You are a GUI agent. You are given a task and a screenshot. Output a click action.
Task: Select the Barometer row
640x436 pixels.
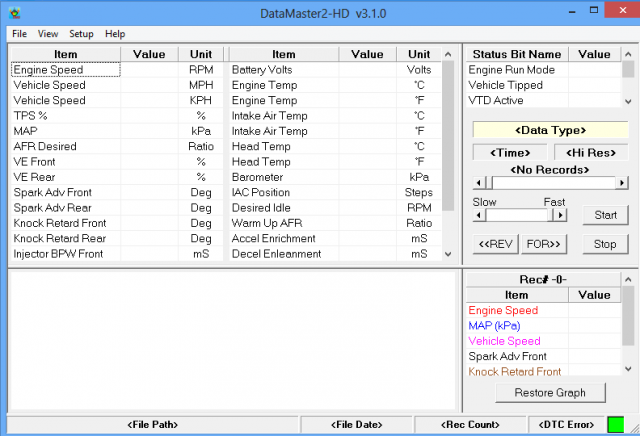point(336,177)
